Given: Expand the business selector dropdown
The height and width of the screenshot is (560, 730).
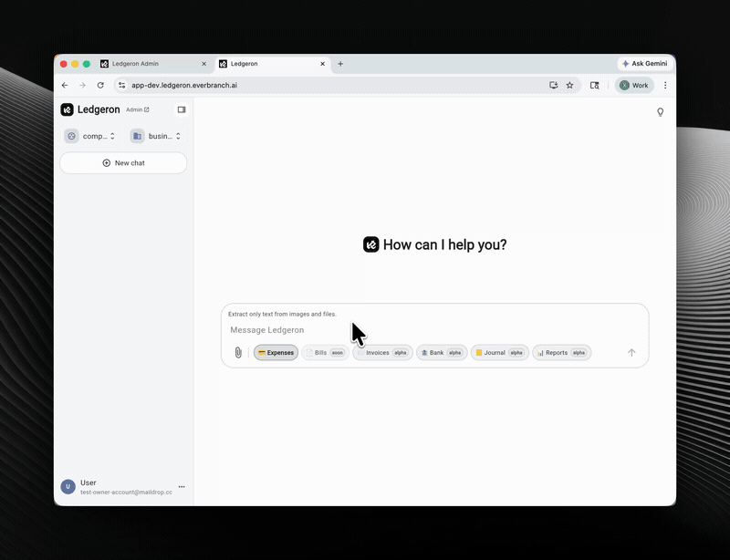Looking at the screenshot, I should tap(156, 136).
